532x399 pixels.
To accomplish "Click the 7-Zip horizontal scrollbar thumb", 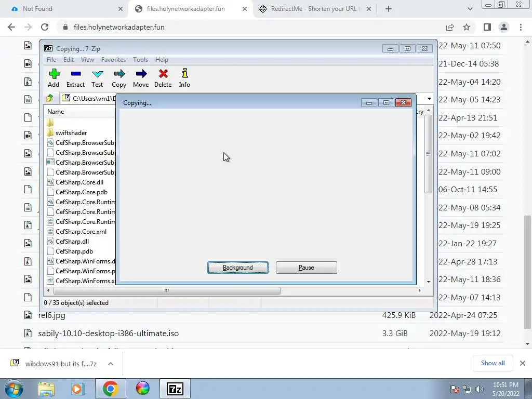I will 167,290.
